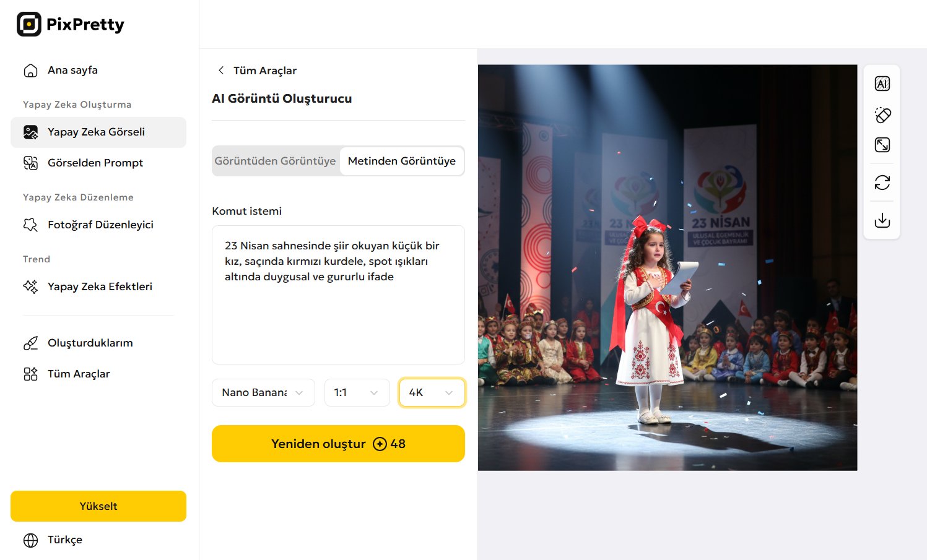927x560 pixels.
Task: Click the yellow Yükselt button
Action: (x=98, y=506)
